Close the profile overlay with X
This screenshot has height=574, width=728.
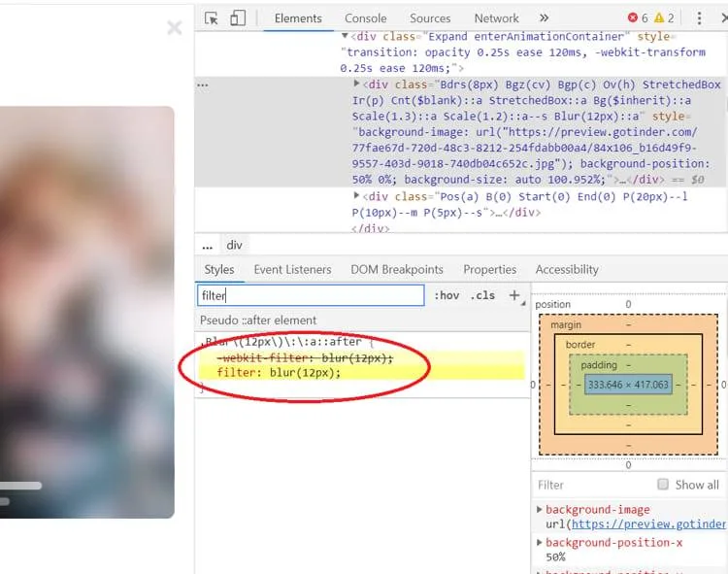point(175,28)
